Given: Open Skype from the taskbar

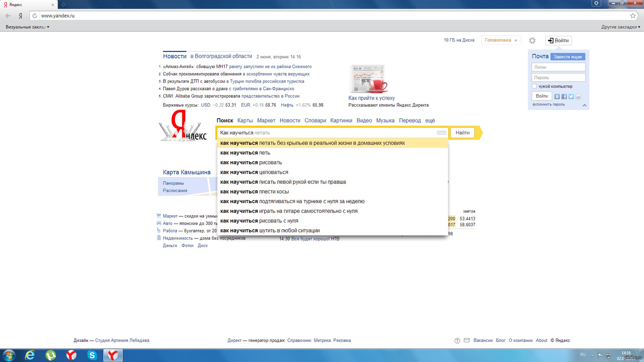Looking at the screenshot, I should [x=92, y=355].
